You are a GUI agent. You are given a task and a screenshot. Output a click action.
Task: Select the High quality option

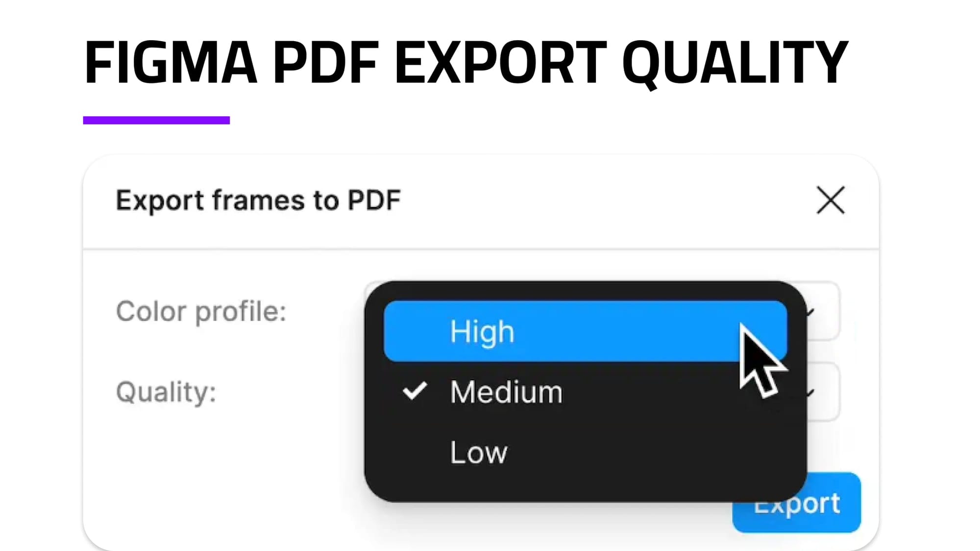539,331
